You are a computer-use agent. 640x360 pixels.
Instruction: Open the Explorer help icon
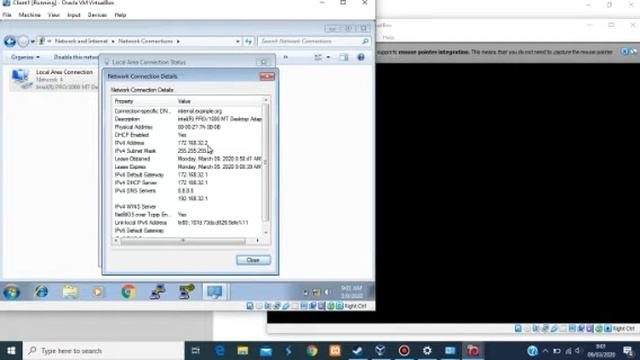(361, 58)
